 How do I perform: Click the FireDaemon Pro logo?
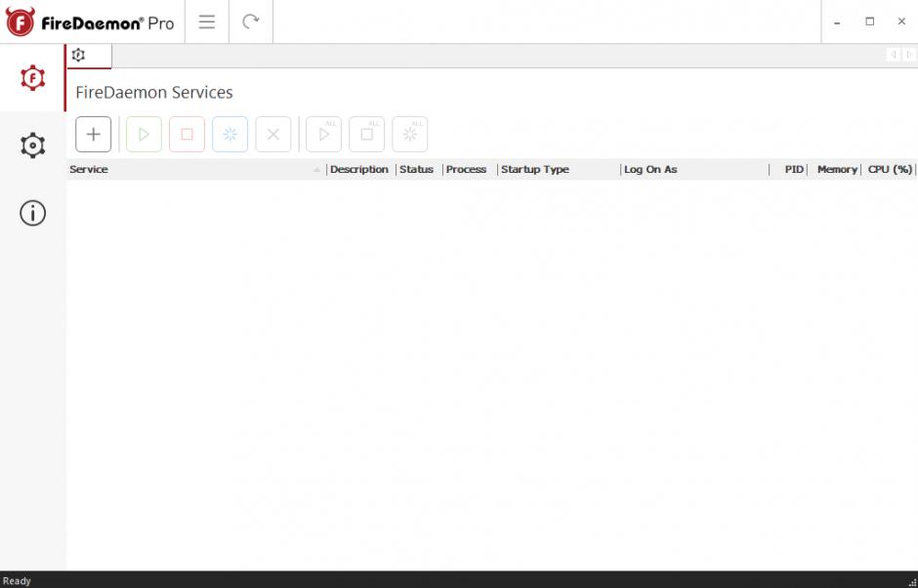[90, 22]
